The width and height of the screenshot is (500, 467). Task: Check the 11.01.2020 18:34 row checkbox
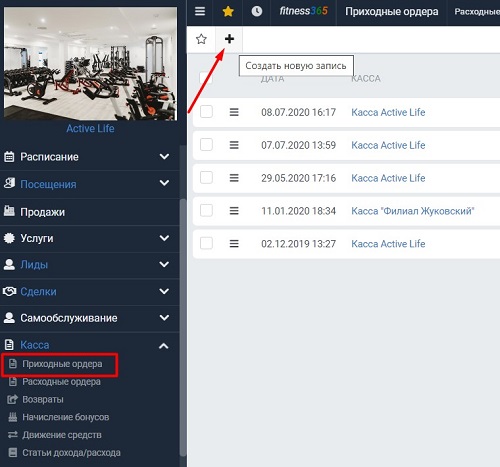click(x=206, y=210)
